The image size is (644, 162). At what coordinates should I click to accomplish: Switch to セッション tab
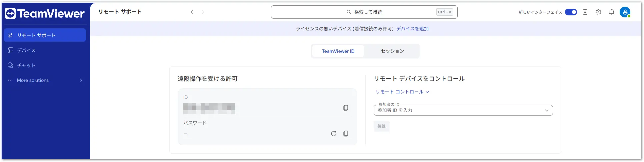[x=392, y=51]
